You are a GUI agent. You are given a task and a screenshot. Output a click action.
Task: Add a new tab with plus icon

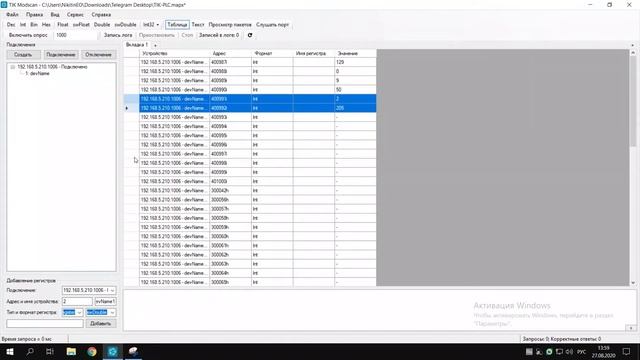click(x=155, y=45)
